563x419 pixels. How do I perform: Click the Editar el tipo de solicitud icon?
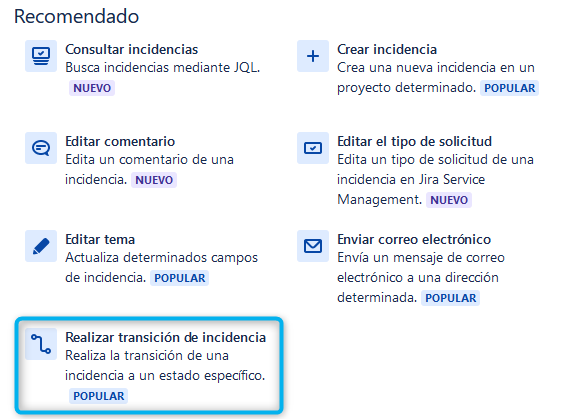coord(313,148)
